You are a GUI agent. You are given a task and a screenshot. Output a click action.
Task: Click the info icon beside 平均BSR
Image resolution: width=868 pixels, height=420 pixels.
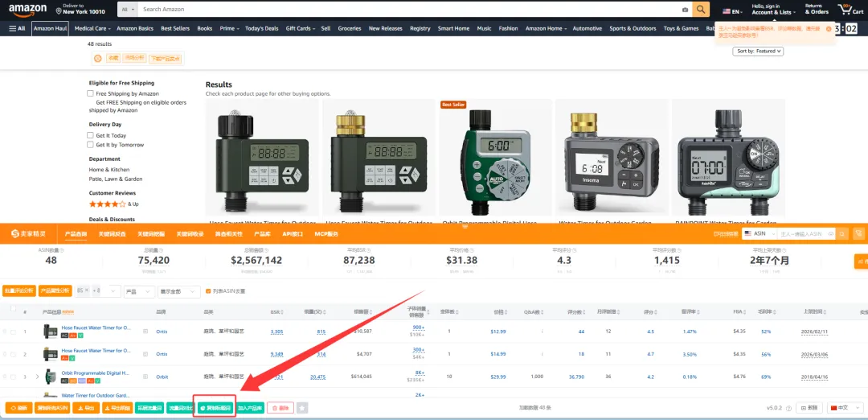(x=367, y=250)
